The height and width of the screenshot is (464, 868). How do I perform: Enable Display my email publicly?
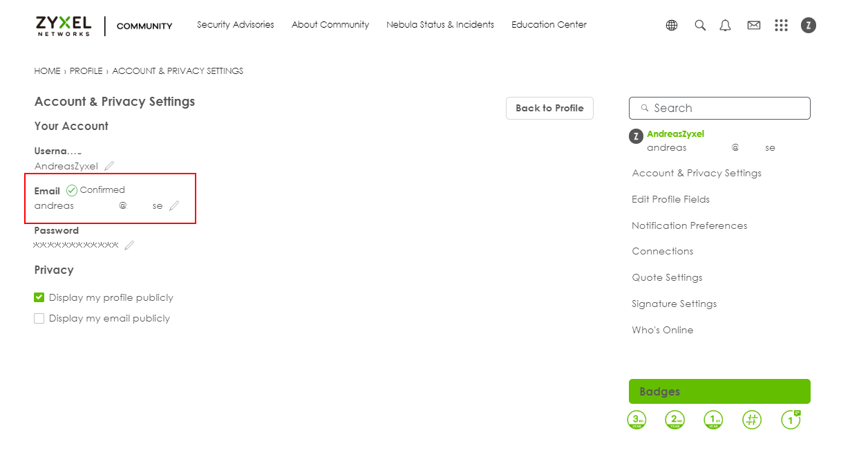[39, 318]
